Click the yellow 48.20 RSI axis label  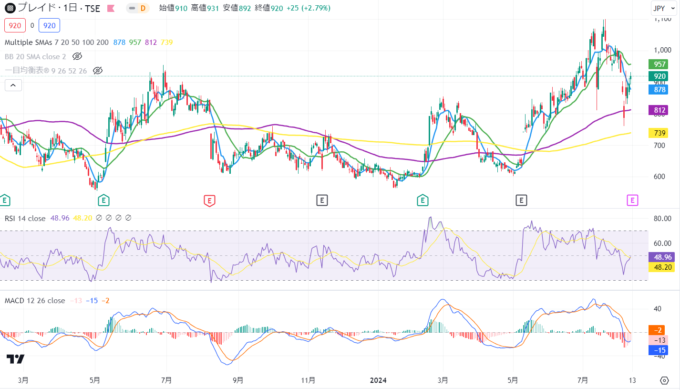[x=661, y=267]
